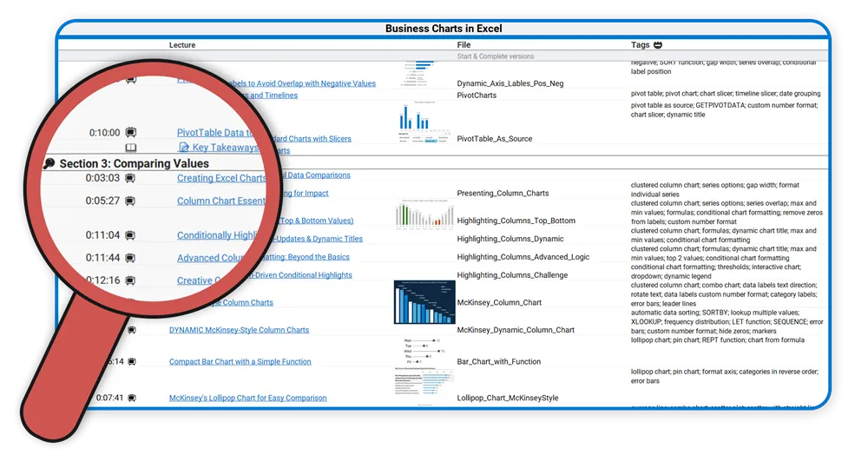The width and height of the screenshot is (868, 455).
Task: Click the McKinsey column chart thumbnail
Action: [x=424, y=301]
